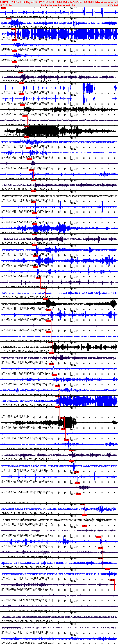This screenshot has width=118, height=644.
Task: Select the 'UW MOON EHZ' station label
Action: [x=10, y=383]
